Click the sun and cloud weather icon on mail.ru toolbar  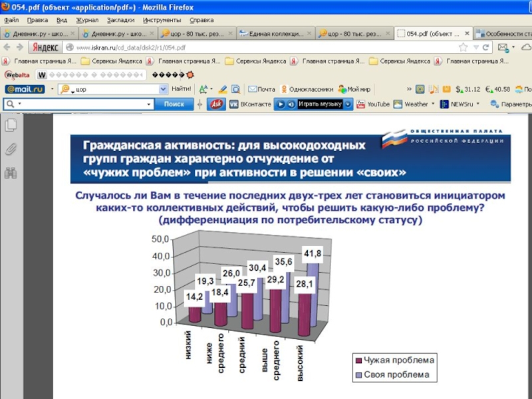click(519, 89)
